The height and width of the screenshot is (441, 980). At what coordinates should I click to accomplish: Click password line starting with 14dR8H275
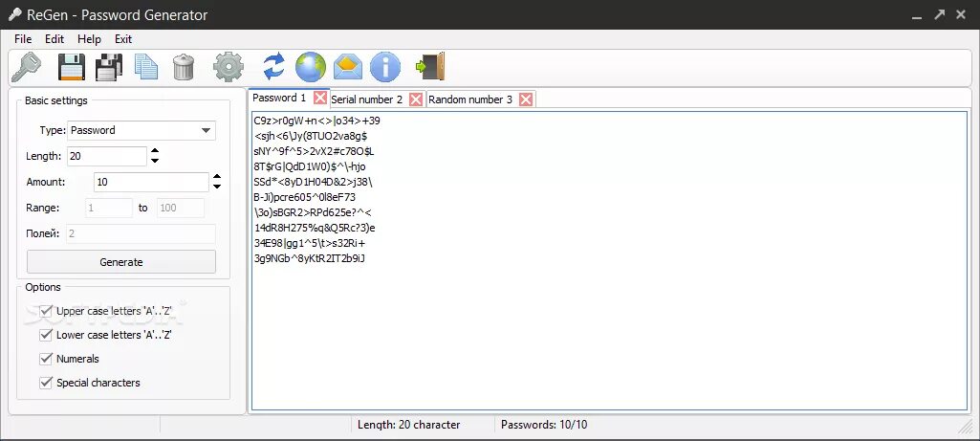[x=315, y=228]
